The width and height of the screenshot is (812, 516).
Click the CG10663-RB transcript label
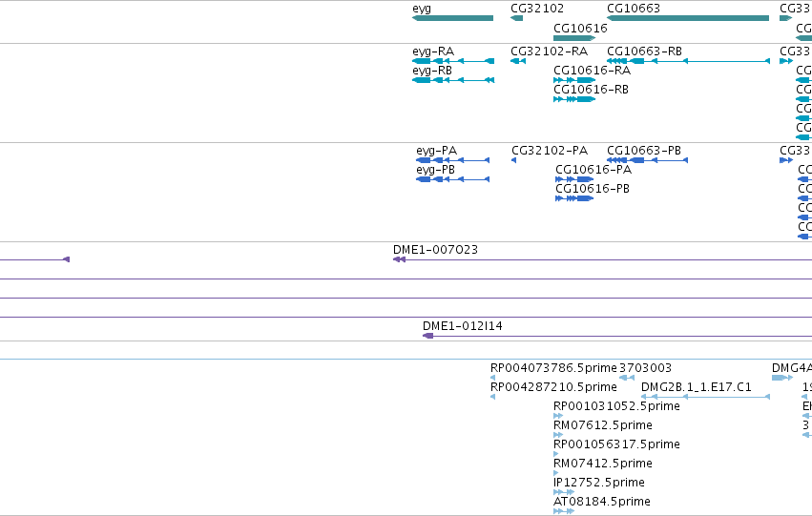coord(644,52)
